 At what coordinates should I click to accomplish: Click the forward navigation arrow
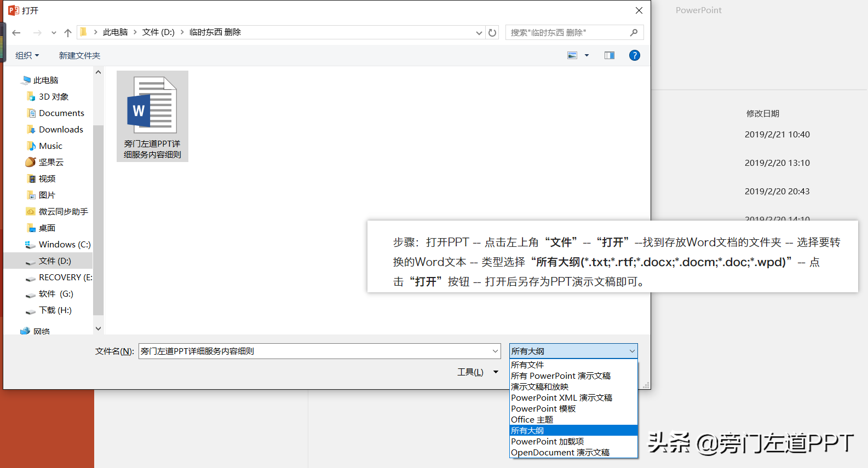pos(37,33)
